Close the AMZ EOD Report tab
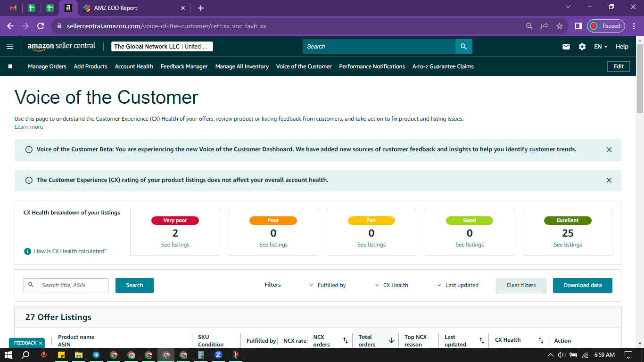The image size is (644, 362). click(183, 8)
